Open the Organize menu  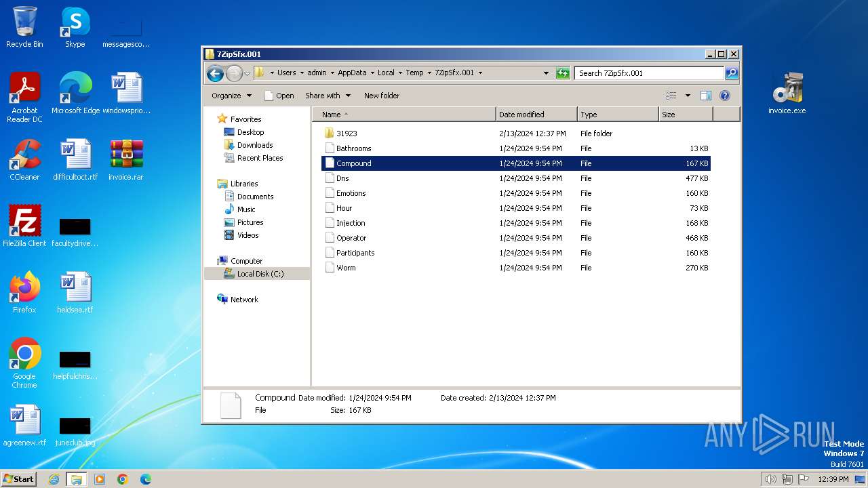point(231,96)
